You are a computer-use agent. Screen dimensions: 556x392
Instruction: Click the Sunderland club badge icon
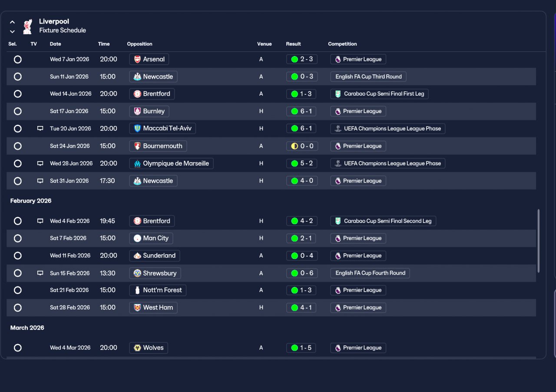click(x=137, y=256)
